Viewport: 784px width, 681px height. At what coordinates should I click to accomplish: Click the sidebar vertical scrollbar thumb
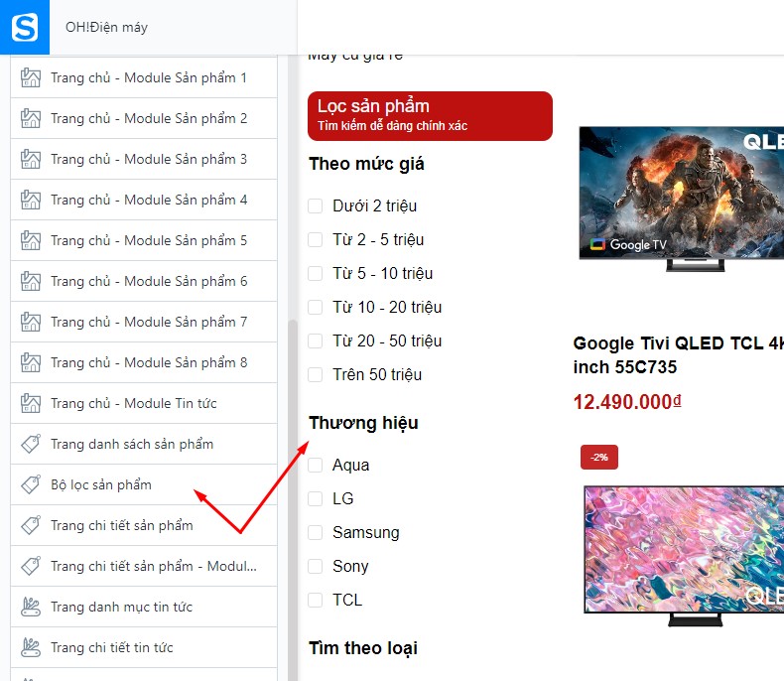pos(293,500)
